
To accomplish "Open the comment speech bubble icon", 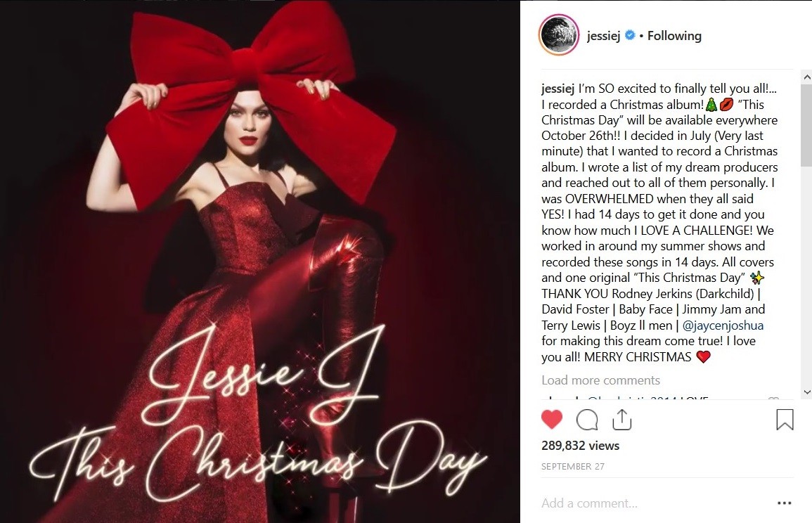I will (x=587, y=420).
